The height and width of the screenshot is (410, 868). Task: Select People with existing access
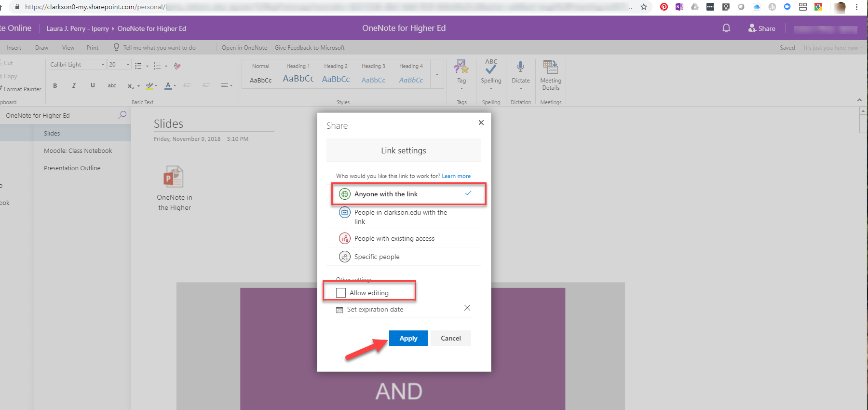pyautogui.click(x=404, y=238)
